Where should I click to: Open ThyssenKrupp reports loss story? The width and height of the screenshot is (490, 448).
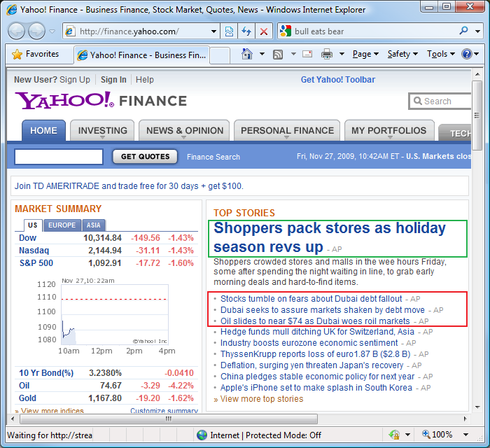[x=315, y=354]
